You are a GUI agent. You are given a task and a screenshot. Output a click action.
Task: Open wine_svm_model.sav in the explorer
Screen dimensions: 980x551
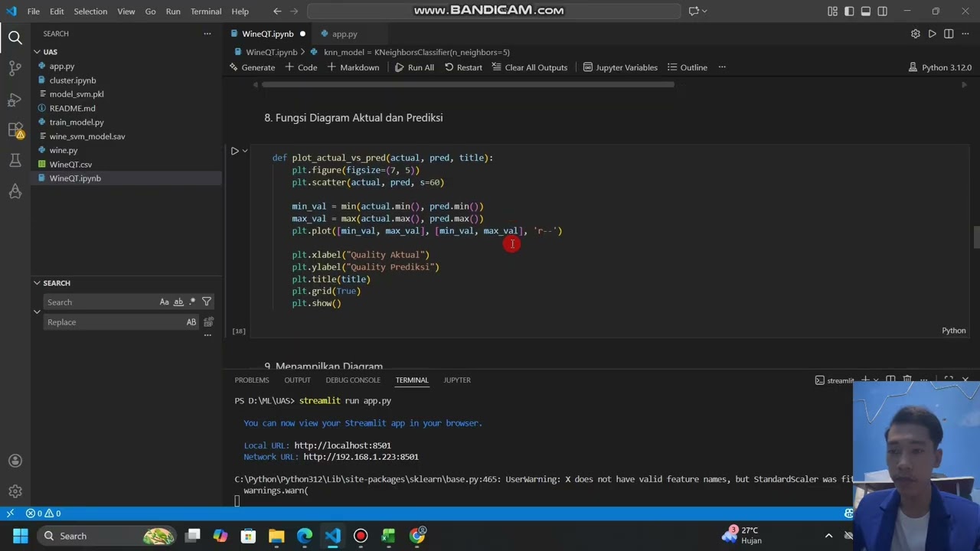pyautogui.click(x=87, y=136)
